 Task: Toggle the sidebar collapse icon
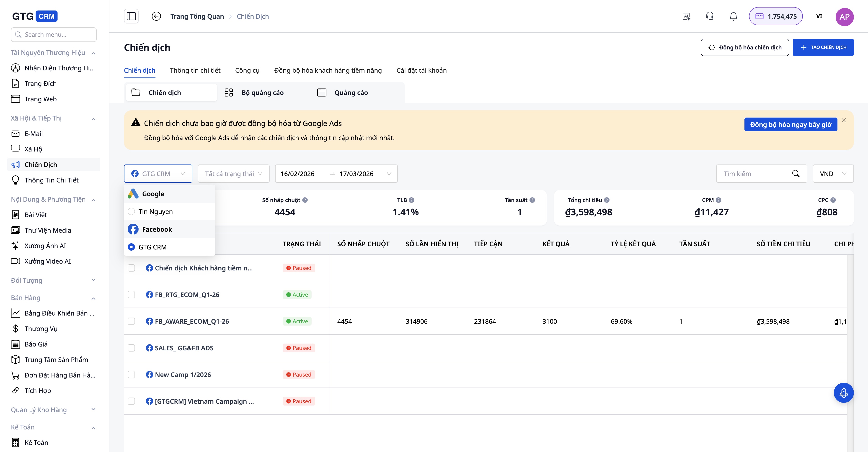click(x=131, y=16)
